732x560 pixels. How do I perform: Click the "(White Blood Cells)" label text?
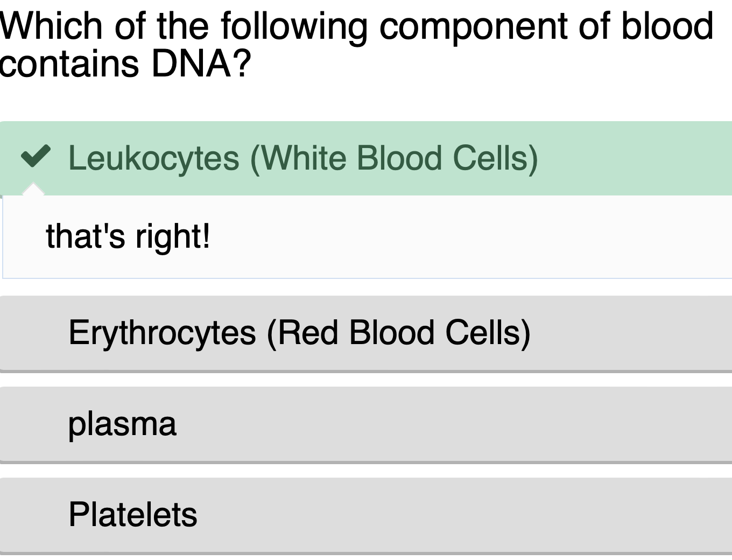(394, 158)
